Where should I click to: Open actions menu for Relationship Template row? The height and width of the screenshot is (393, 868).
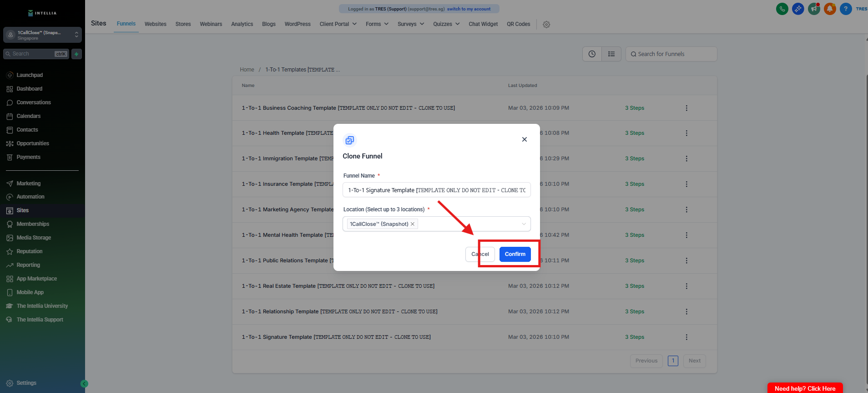(686, 311)
